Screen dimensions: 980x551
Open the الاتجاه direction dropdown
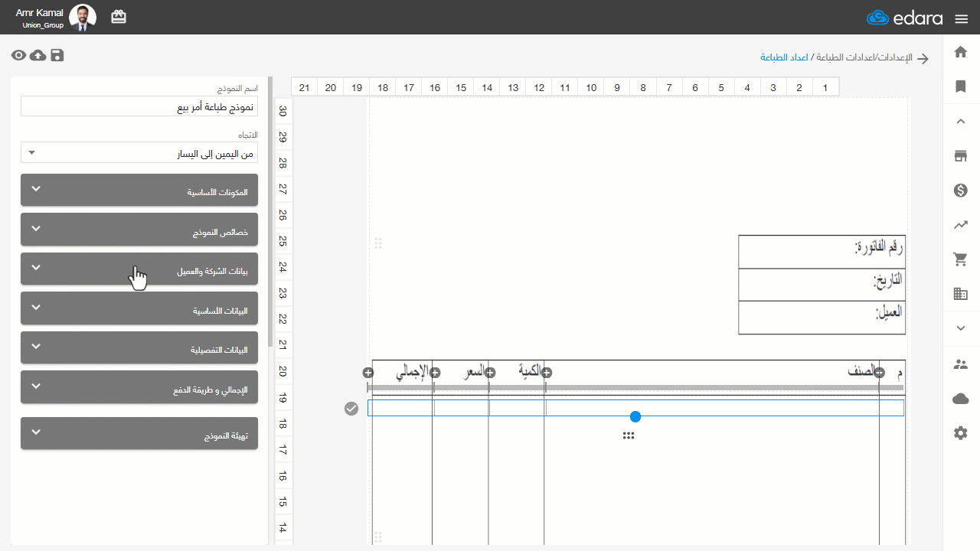pyautogui.click(x=139, y=152)
